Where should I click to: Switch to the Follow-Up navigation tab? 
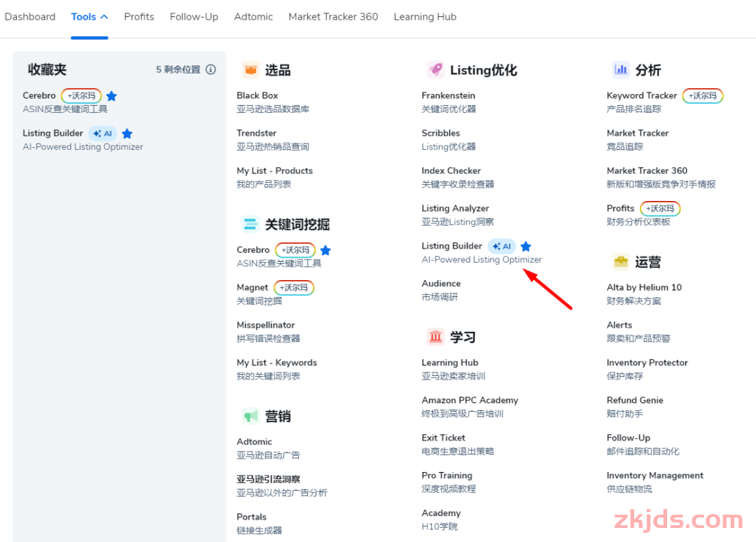point(194,17)
